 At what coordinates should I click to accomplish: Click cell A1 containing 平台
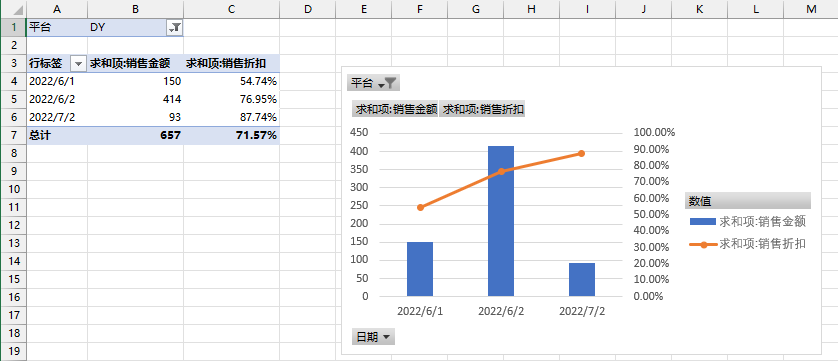coord(57,28)
